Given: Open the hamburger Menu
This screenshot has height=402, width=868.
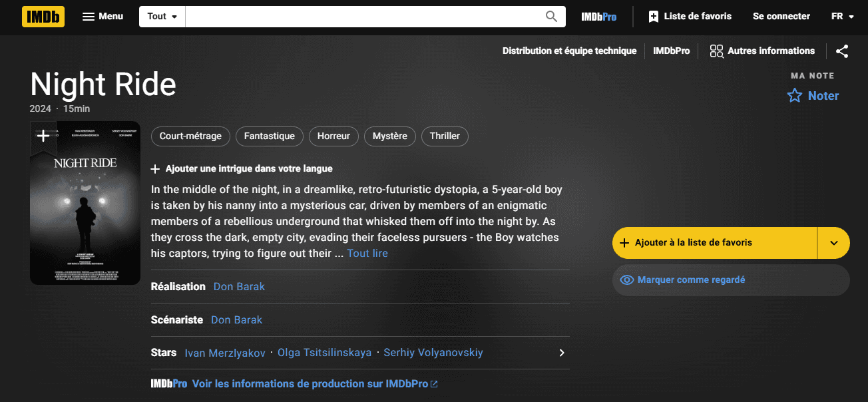Looking at the screenshot, I should (103, 17).
